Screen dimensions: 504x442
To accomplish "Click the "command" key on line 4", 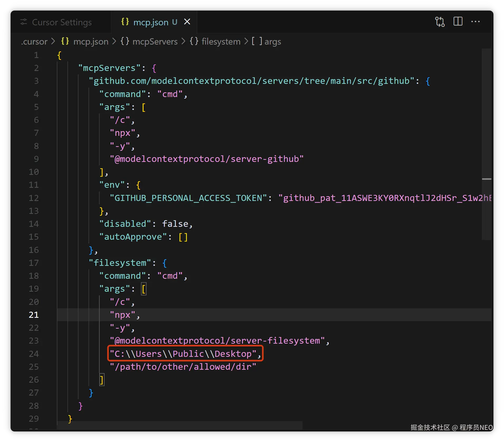I will (123, 94).
